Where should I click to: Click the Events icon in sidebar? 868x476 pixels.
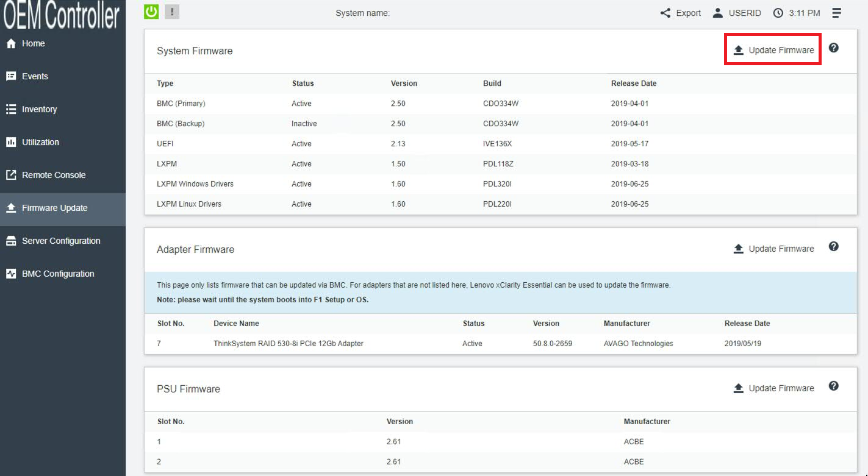(x=10, y=76)
